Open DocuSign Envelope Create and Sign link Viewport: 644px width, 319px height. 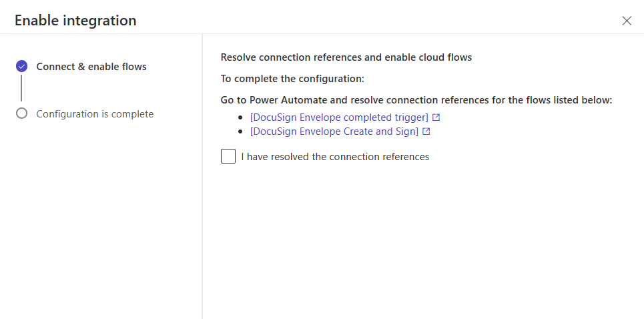(334, 131)
